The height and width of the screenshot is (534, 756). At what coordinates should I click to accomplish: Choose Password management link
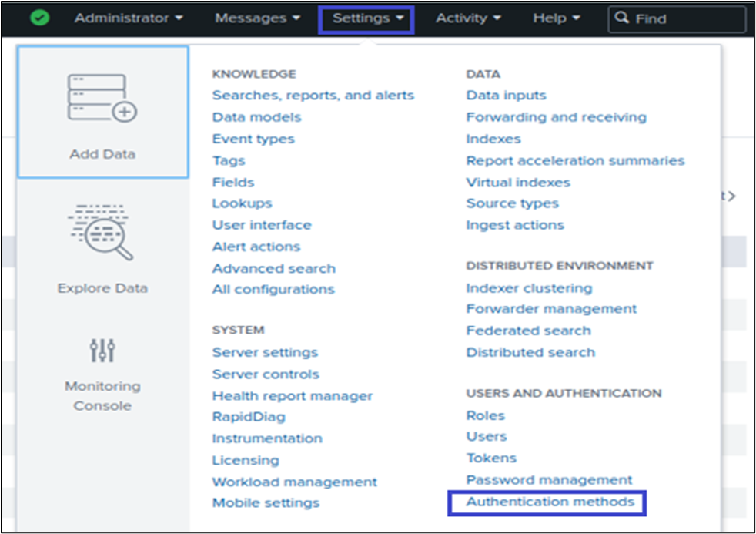tap(549, 479)
